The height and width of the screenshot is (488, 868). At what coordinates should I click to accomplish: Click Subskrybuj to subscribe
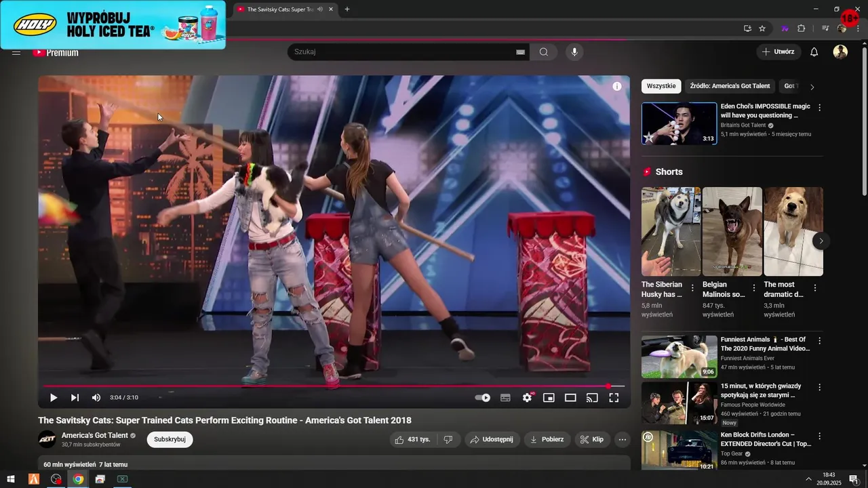[170, 439]
